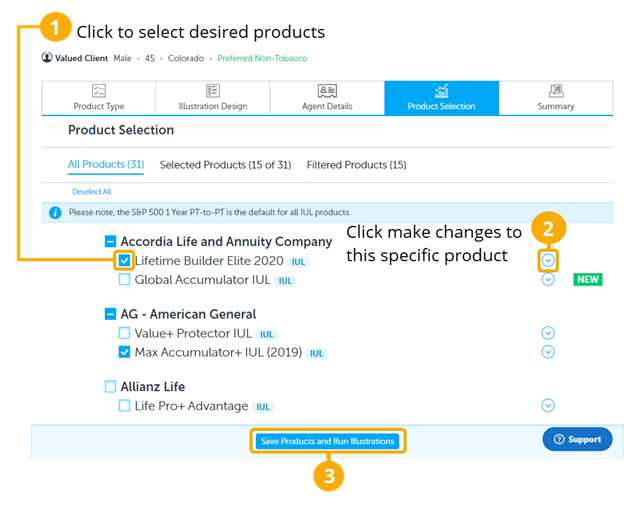Expand options for Global Accumulator IUL
The width and height of the screenshot is (624, 506).
548,279
